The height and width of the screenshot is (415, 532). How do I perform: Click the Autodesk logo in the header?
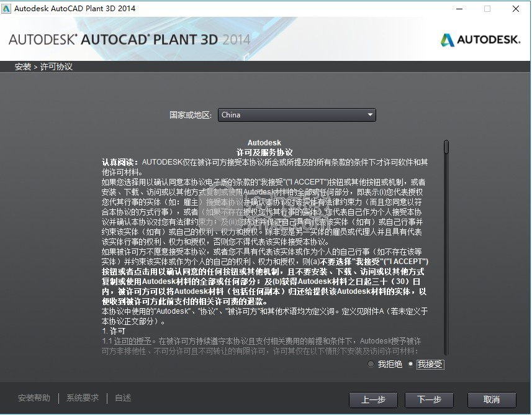coord(480,40)
